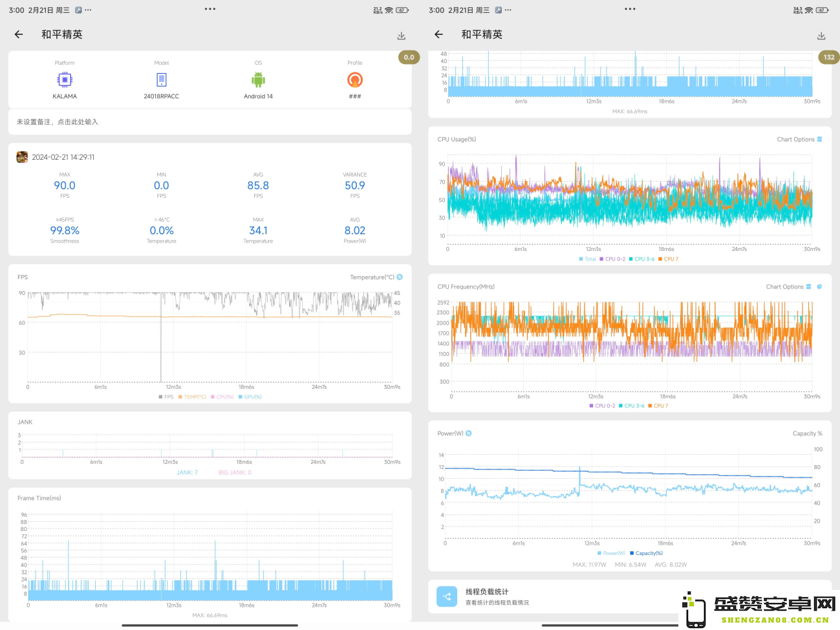This screenshot has width=840, height=630.
Task: Toggle Power(W) series in Power chart legend
Action: pyautogui.click(x=612, y=554)
